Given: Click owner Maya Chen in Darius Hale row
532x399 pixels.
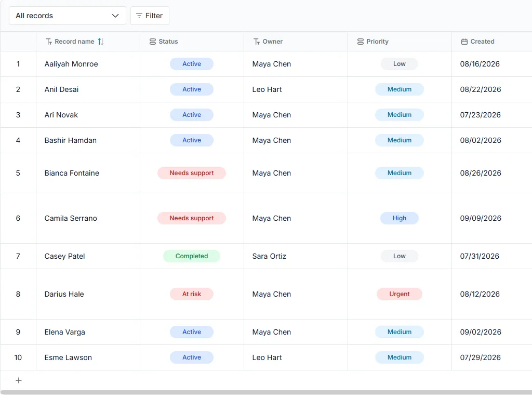Looking at the screenshot, I should tap(271, 294).
